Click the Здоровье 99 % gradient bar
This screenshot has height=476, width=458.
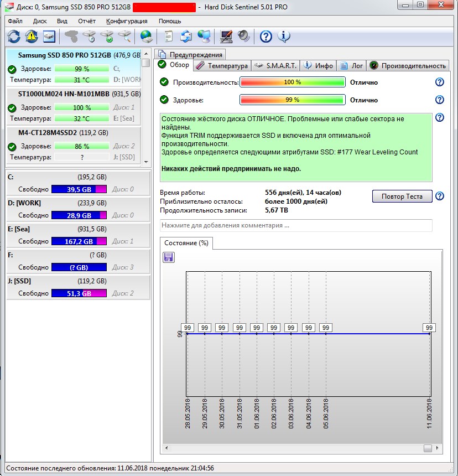[x=293, y=100]
